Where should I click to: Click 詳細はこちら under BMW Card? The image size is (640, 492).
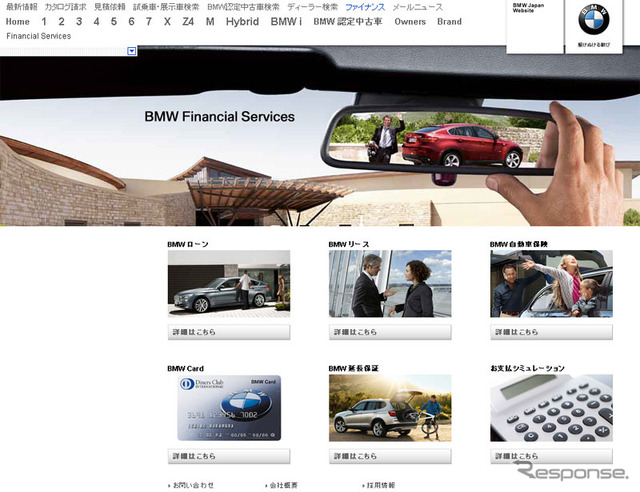coord(229,456)
